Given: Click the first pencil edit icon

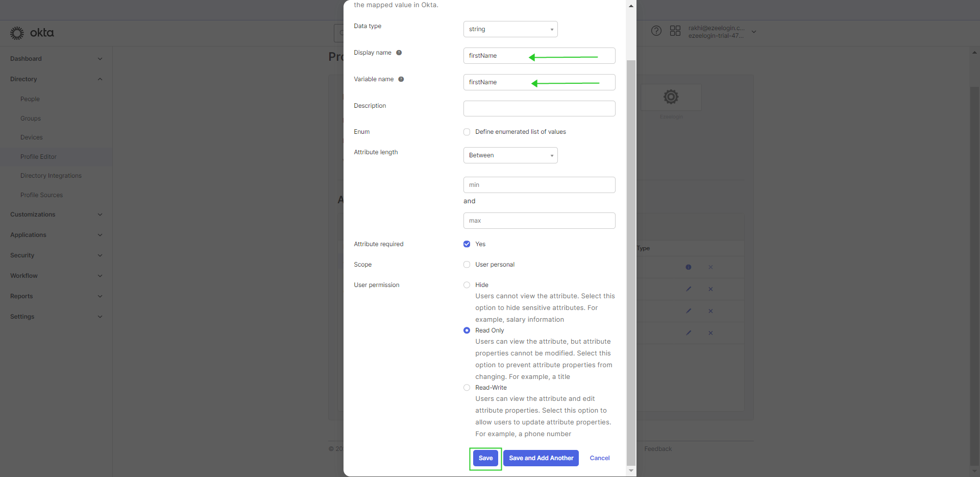Looking at the screenshot, I should click(x=689, y=289).
